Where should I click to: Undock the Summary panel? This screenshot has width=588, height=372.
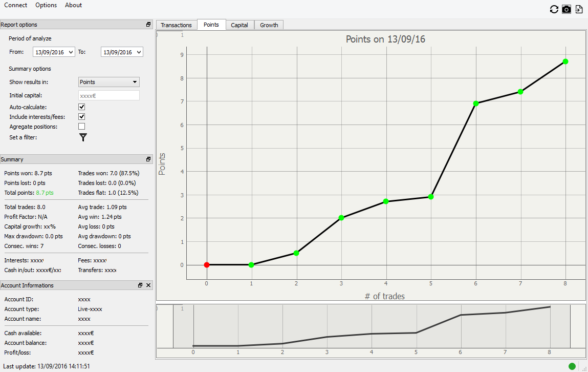coord(148,159)
